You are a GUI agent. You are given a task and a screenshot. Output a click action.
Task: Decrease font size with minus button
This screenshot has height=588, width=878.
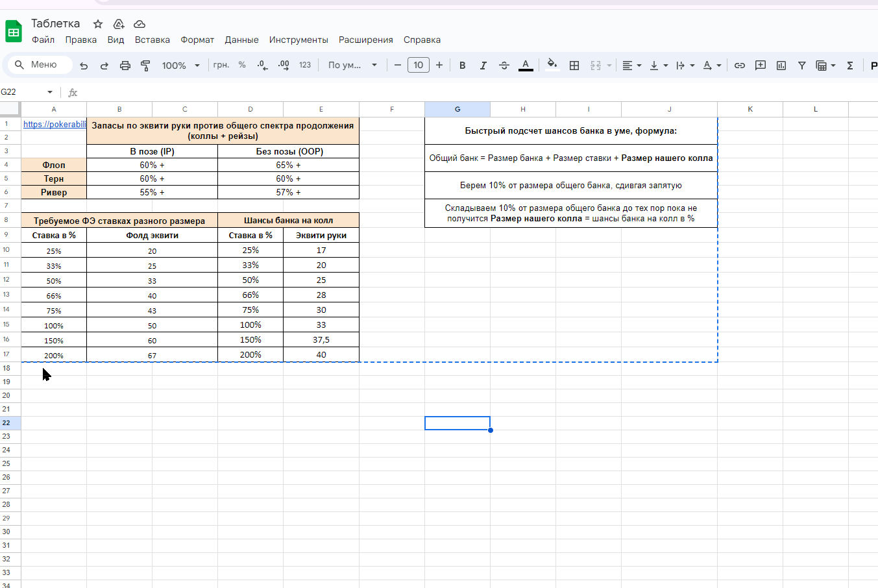[x=398, y=65]
